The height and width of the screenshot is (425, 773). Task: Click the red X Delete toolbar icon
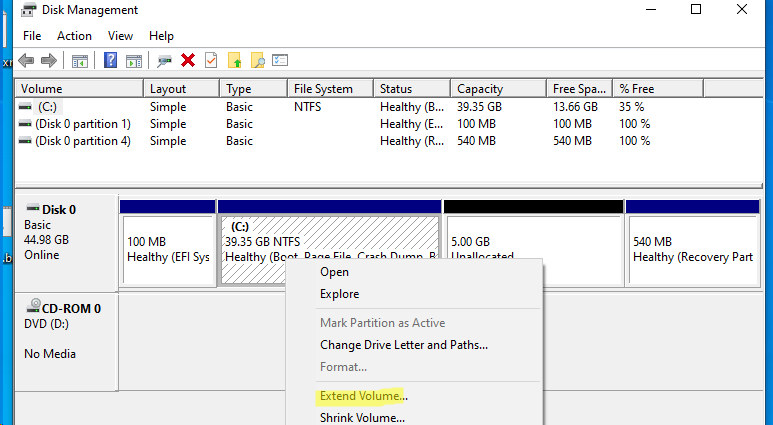click(x=188, y=60)
